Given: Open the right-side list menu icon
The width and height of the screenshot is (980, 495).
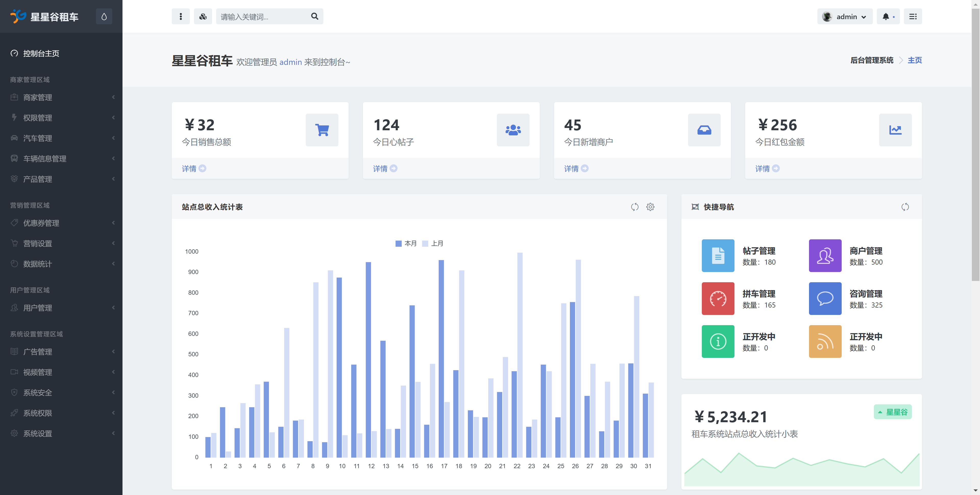Looking at the screenshot, I should click(x=913, y=16).
